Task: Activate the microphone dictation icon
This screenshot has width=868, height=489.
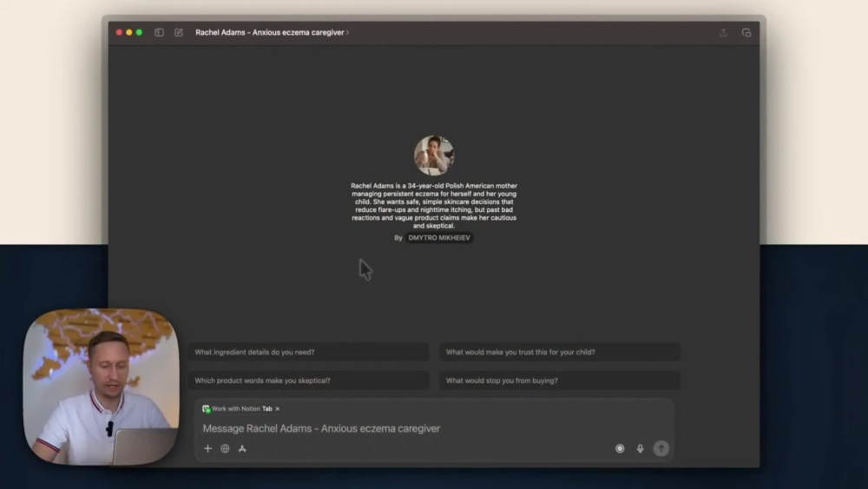Action: (x=641, y=448)
